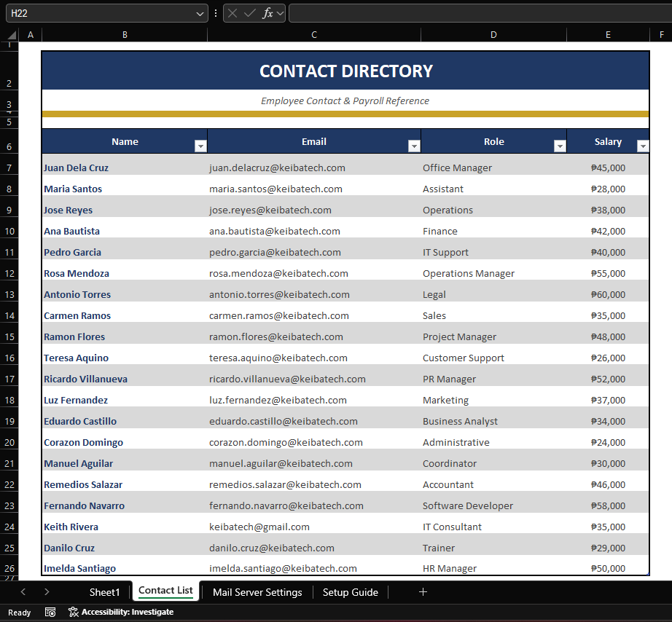Click inside the formula bar input
672x622 pixels.
coord(480,13)
